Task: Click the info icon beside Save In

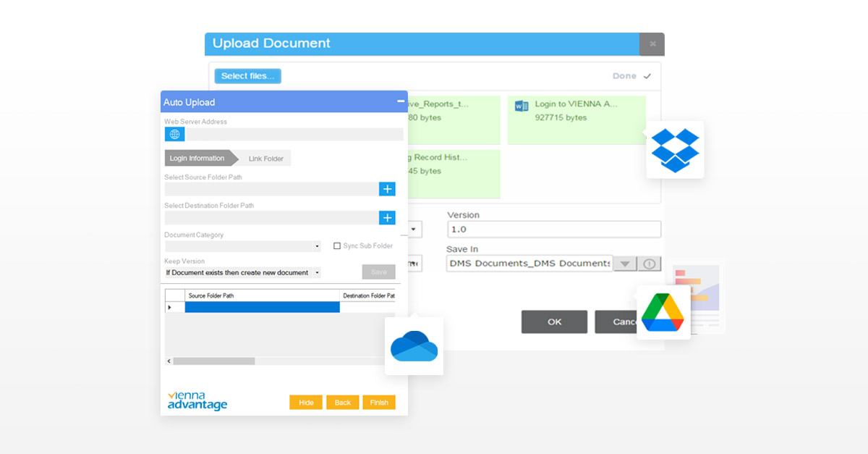Action: (x=650, y=264)
